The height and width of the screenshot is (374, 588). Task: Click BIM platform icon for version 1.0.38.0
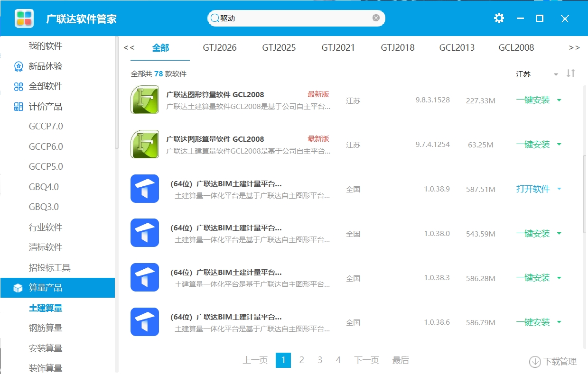click(145, 233)
